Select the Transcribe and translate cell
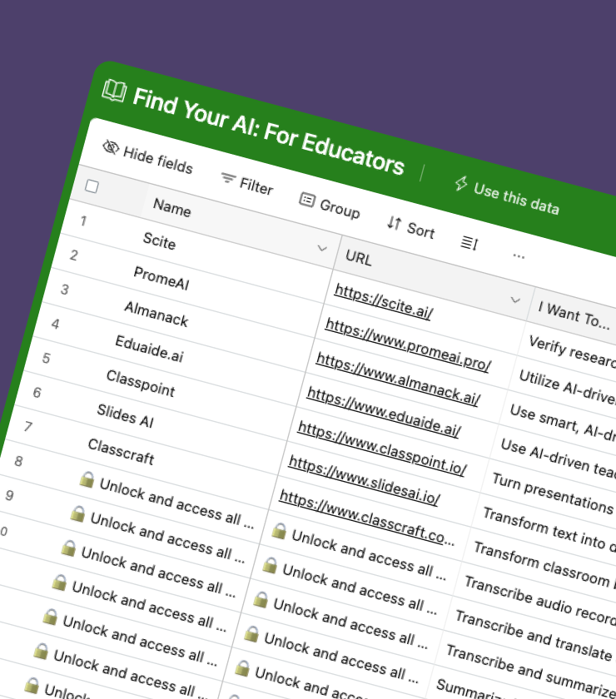Image resolution: width=616 pixels, height=699 pixels. pos(533,635)
